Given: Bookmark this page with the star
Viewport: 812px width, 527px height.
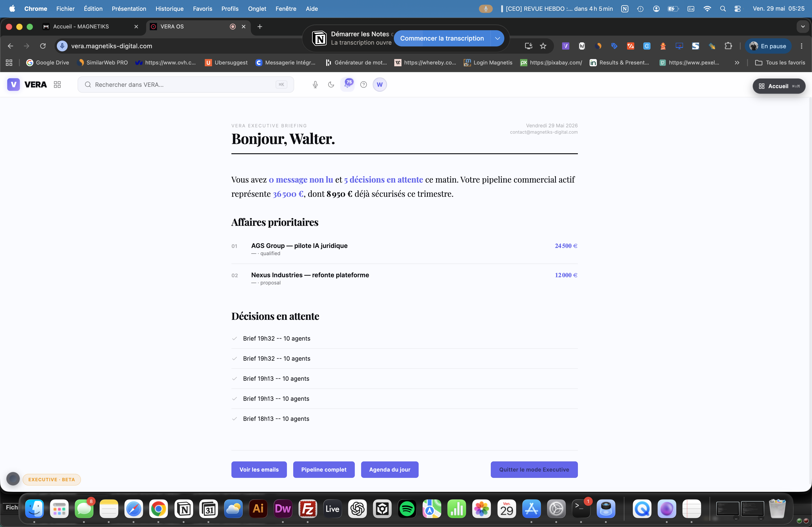Looking at the screenshot, I should coord(543,46).
